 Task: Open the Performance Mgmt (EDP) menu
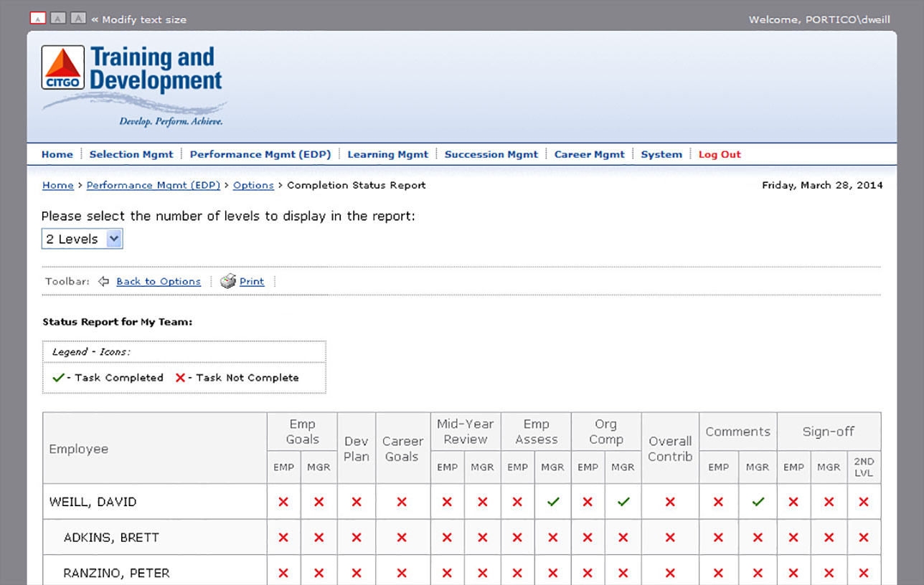(260, 154)
